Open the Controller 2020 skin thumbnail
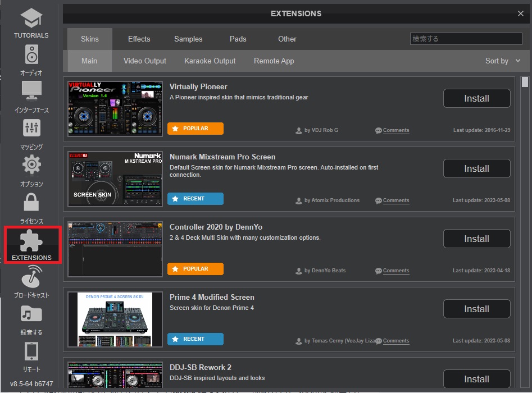The height and width of the screenshot is (393, 532). pos(115,249)
